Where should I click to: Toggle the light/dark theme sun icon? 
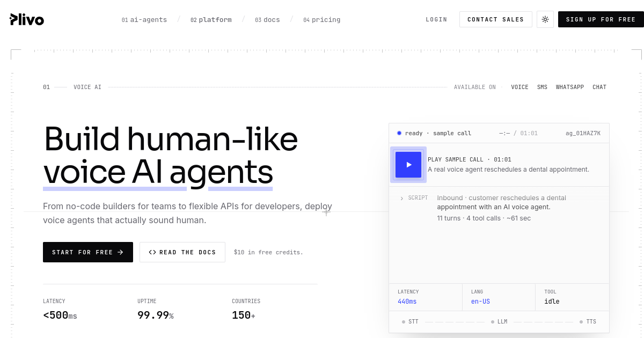pyautogui.click(x=545, y=19)
